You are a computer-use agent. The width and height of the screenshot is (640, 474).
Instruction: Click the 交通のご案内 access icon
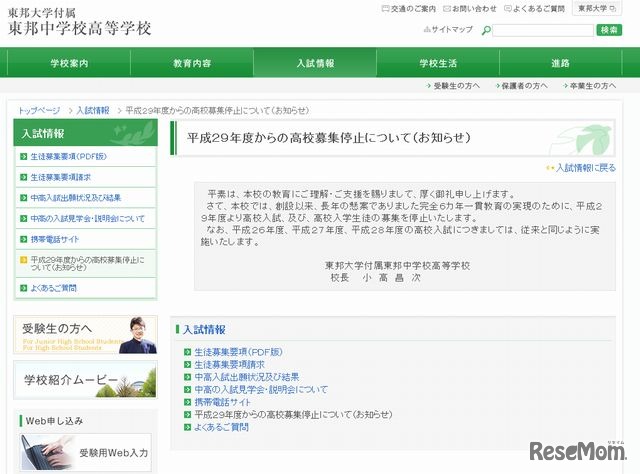point(387,8)
